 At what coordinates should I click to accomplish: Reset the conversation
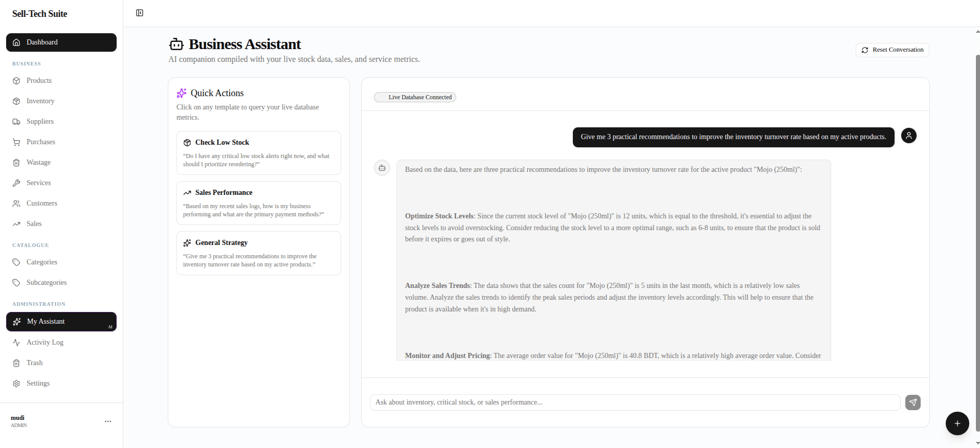(893, 50)
